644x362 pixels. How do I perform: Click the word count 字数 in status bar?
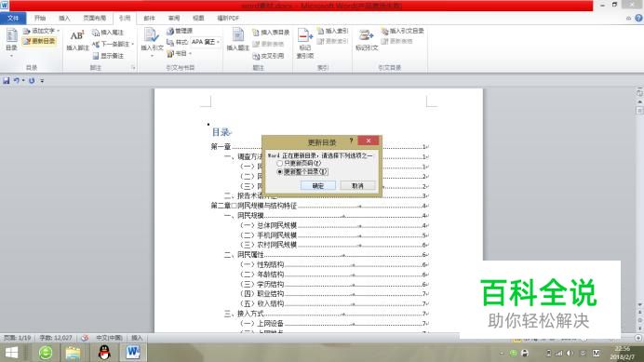[56, 338]
